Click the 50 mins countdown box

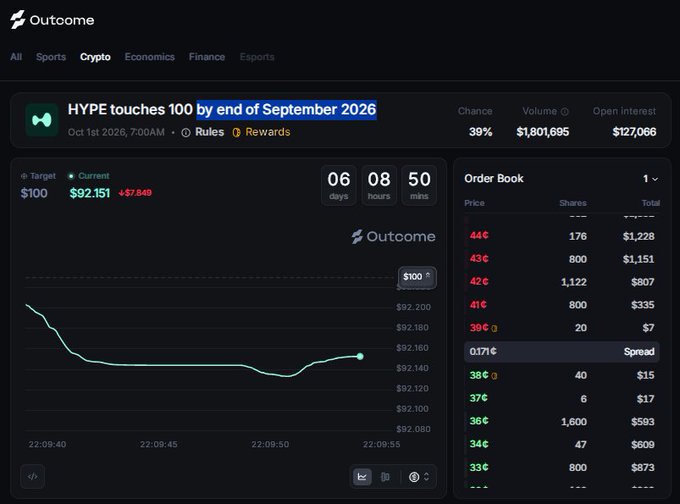pyautogui.click(x=419, y=185)
